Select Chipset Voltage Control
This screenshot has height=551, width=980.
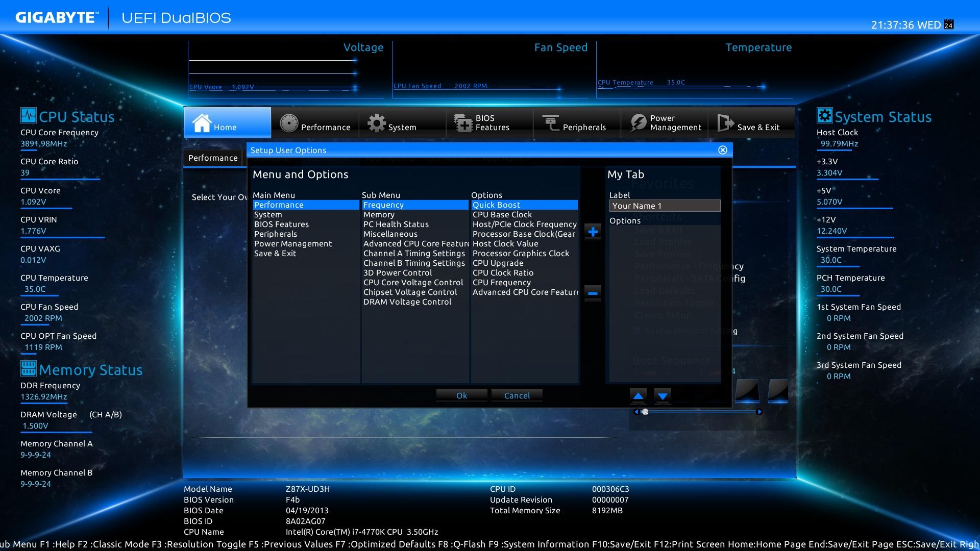[x=415, y=292]
